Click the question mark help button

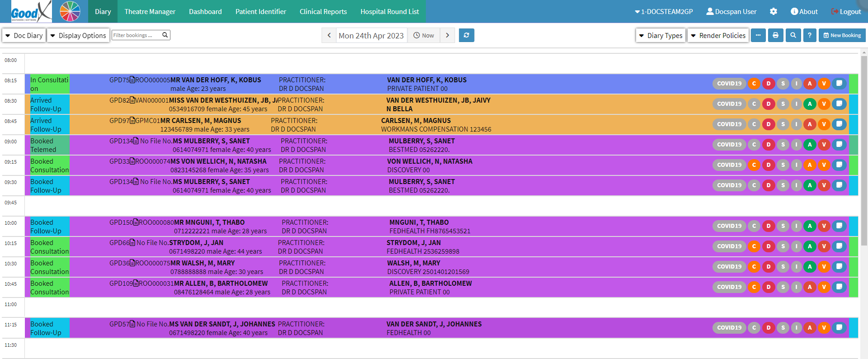click(x=810, y=35)
